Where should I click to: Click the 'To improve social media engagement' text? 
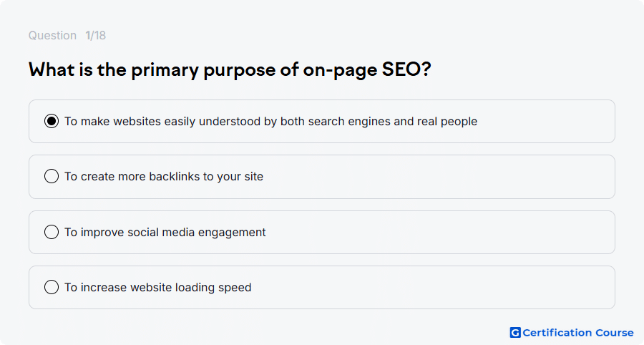coord(165,233)
